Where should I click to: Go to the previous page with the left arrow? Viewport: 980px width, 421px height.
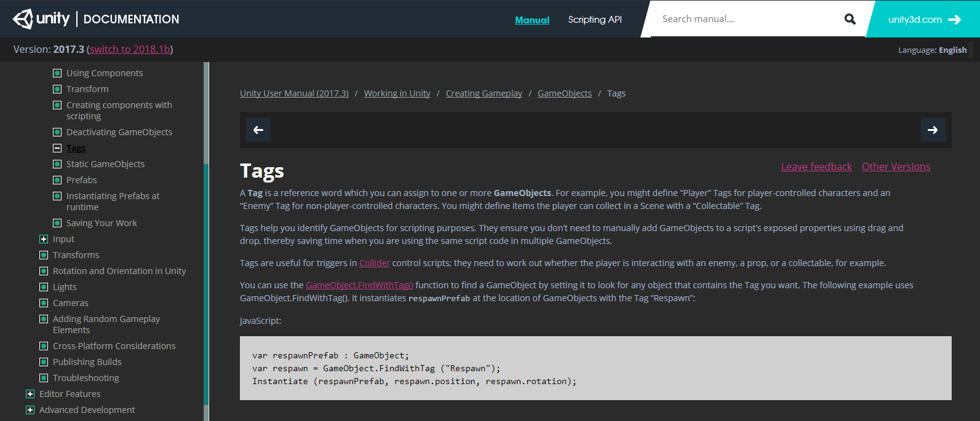point(258,130)
